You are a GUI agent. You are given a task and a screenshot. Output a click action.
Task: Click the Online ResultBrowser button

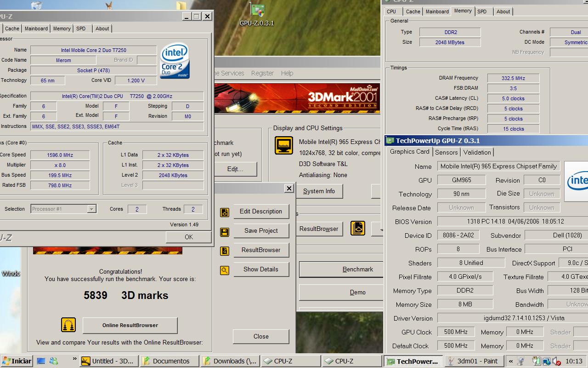(130, 325)
